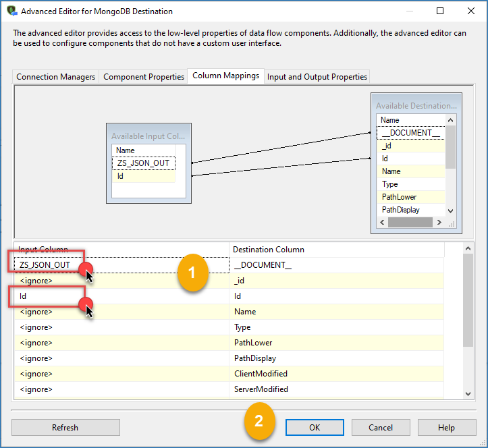This screenshot has width=488, height=448.
Task: Close the Advanced Editor window
Action: [471, 11]
